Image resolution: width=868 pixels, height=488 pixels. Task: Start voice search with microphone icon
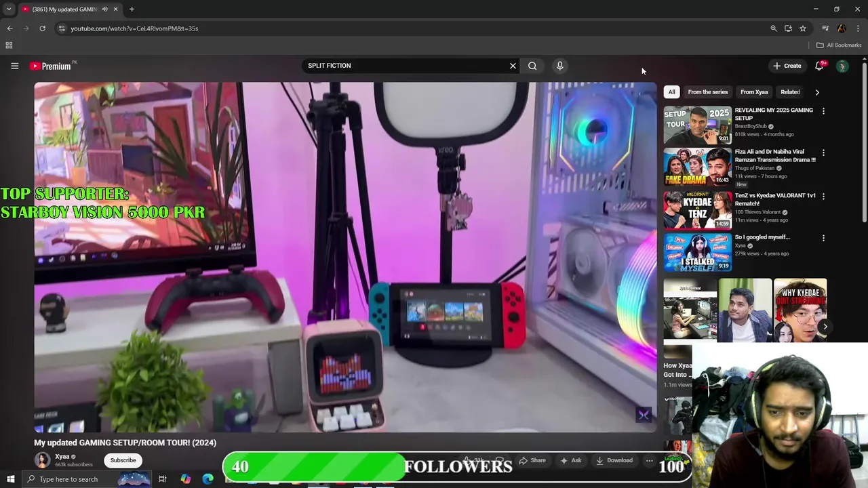click(x=559, y=66)
